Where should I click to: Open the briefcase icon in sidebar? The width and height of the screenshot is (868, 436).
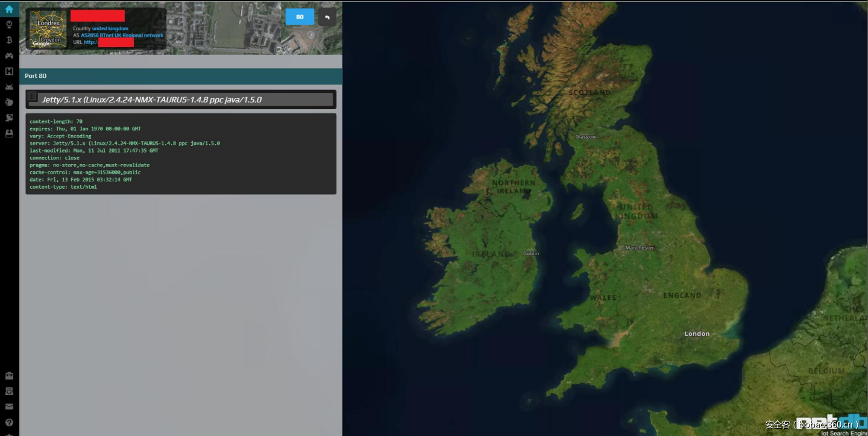tap(9, 376)
